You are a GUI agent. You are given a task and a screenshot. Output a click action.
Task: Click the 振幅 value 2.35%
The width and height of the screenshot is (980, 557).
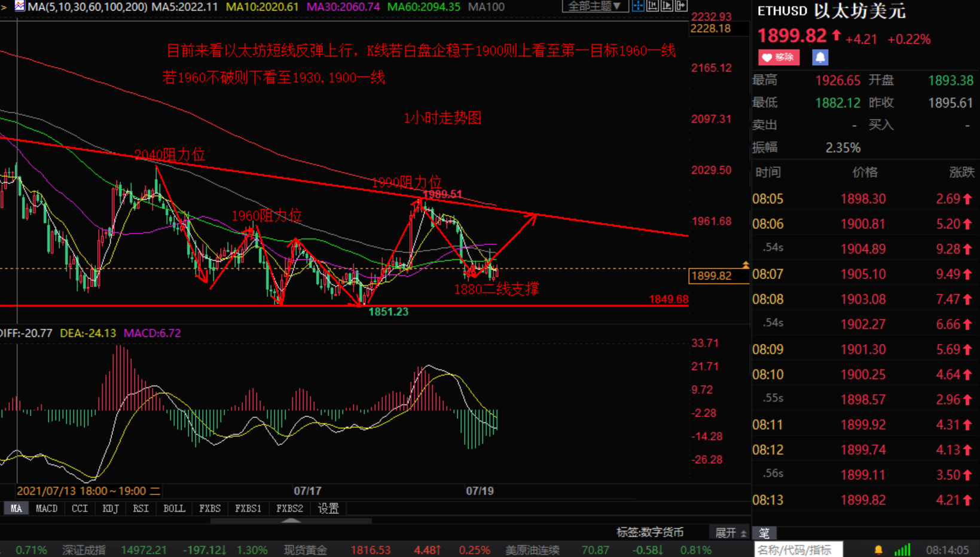pyautogui.click(x=843, y=148)
